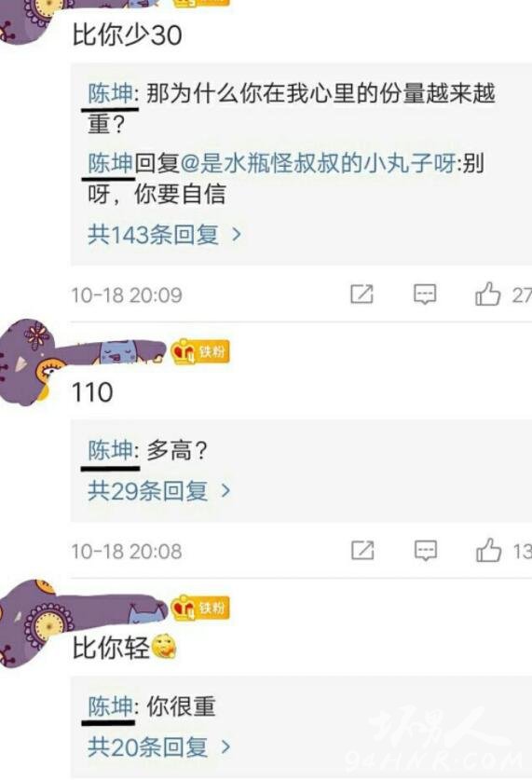Screen dimensions: 532x780
Task: Open the @是水瓶怪叔叔的小丸子呀 mention
Action: click(318, 164)
